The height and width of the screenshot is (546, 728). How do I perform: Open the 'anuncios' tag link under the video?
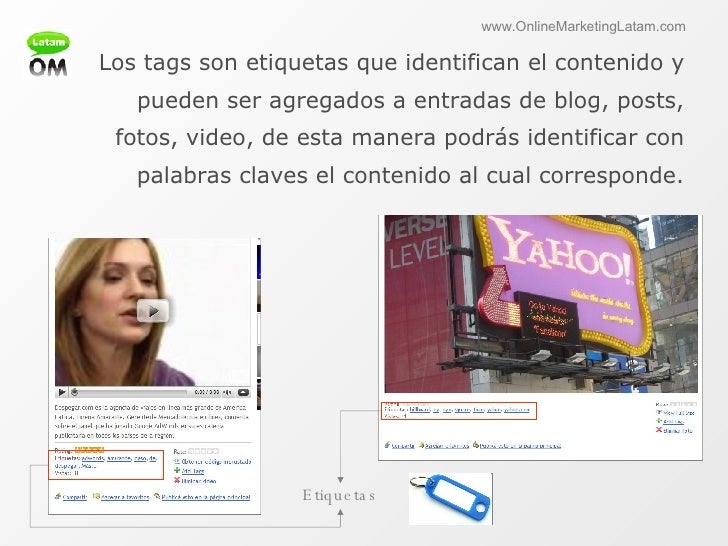[x=119, y=458]
